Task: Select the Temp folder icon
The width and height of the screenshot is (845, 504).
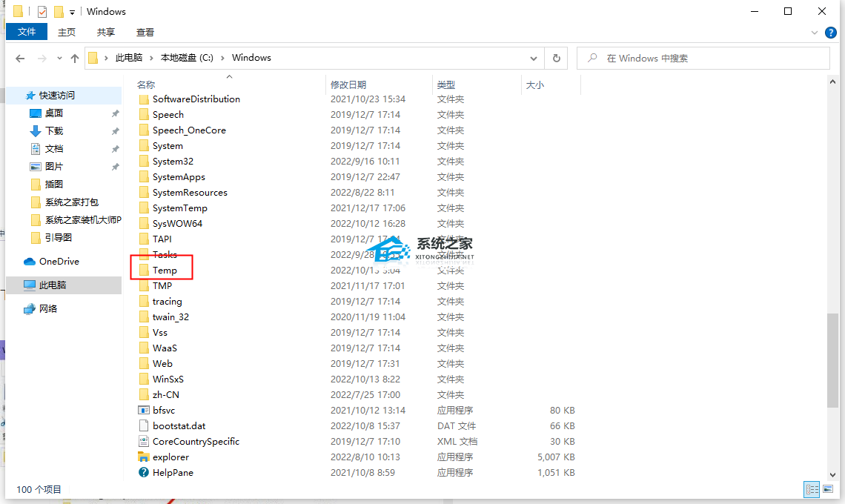Action: (144, 270)
